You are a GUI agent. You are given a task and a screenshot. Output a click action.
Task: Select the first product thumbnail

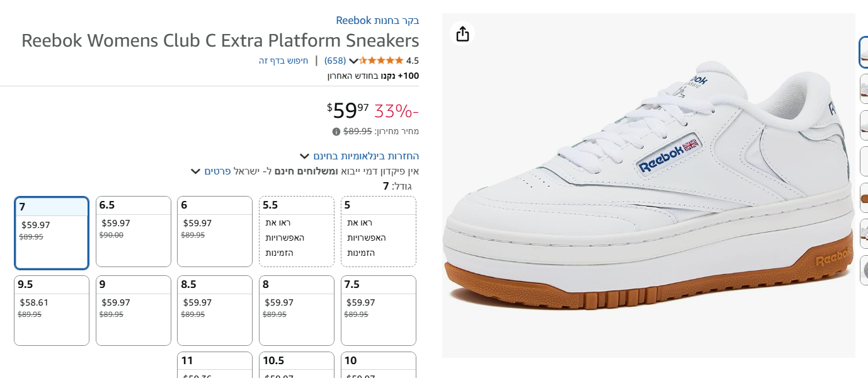point(864,52)
